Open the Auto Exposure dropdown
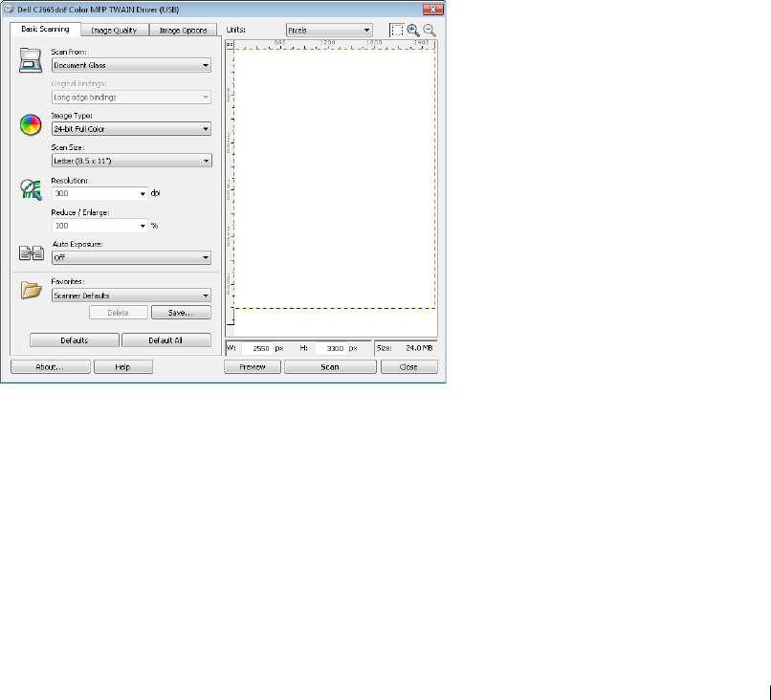Screen dimensions: 771x700 (131, 257)
